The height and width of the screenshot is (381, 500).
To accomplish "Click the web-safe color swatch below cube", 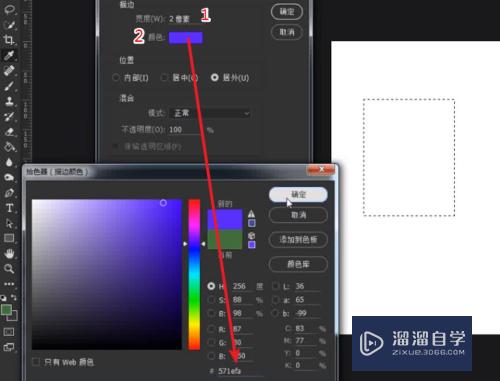I will click(252, 245).
